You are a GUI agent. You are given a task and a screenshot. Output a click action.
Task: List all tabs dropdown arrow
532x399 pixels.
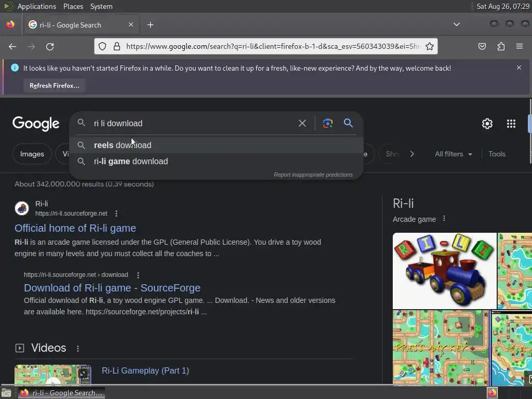point(457,24)
